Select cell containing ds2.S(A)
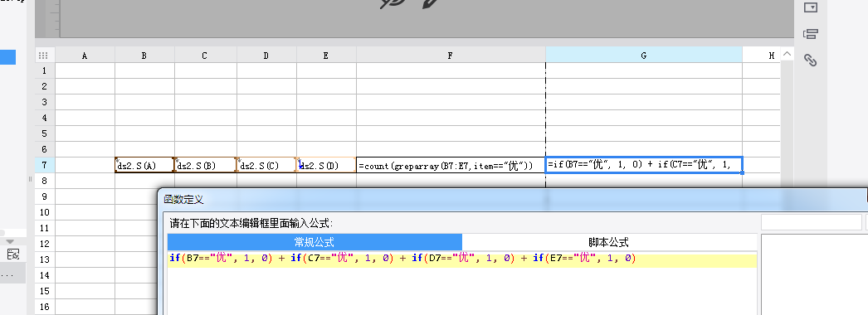Screen dimensions: 868x315 click(x=144, y=165)
